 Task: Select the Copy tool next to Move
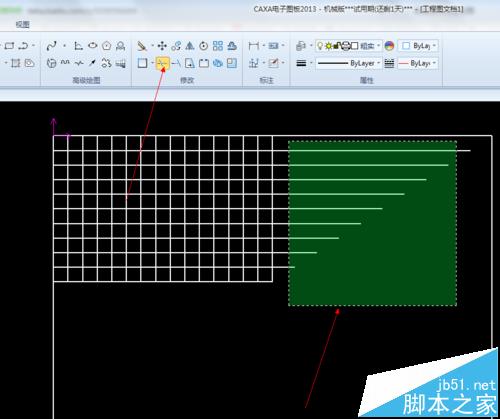176,46
